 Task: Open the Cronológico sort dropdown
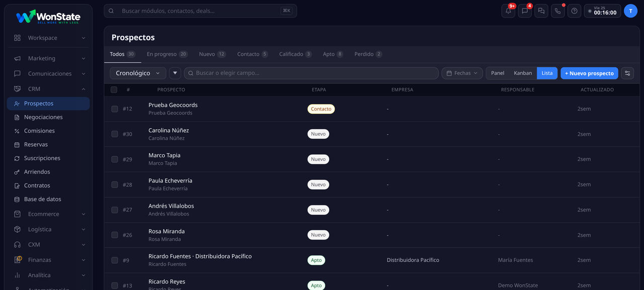click(x=138, y=73)
